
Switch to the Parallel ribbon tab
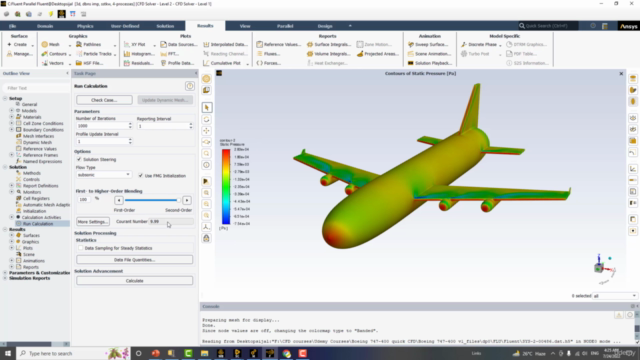(285, 26)
